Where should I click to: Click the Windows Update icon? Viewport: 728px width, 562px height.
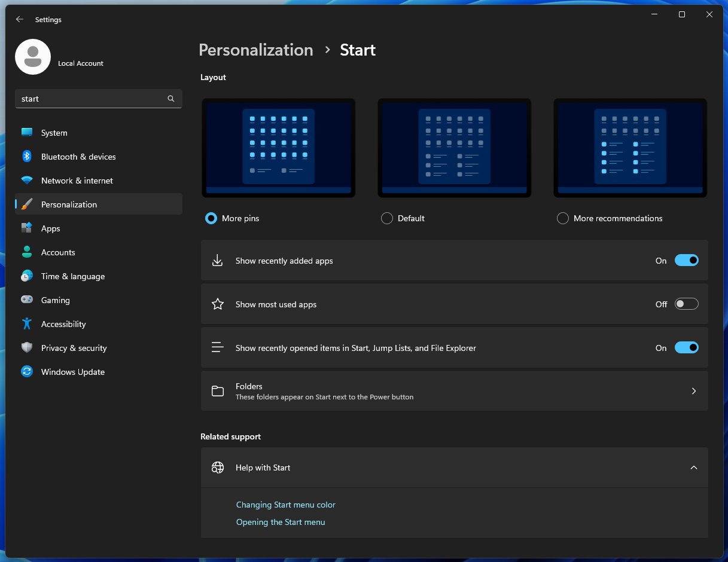point(26,371)
